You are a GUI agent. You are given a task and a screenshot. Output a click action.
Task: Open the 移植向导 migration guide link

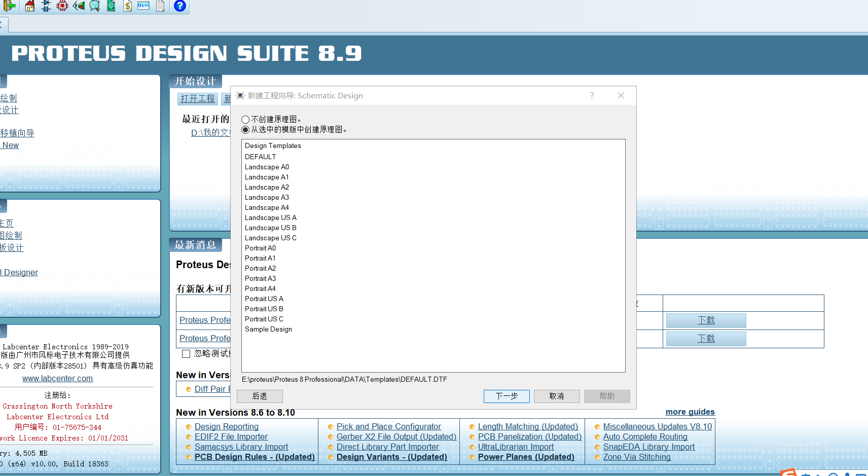pyautogui.click(x=17, y=133)
